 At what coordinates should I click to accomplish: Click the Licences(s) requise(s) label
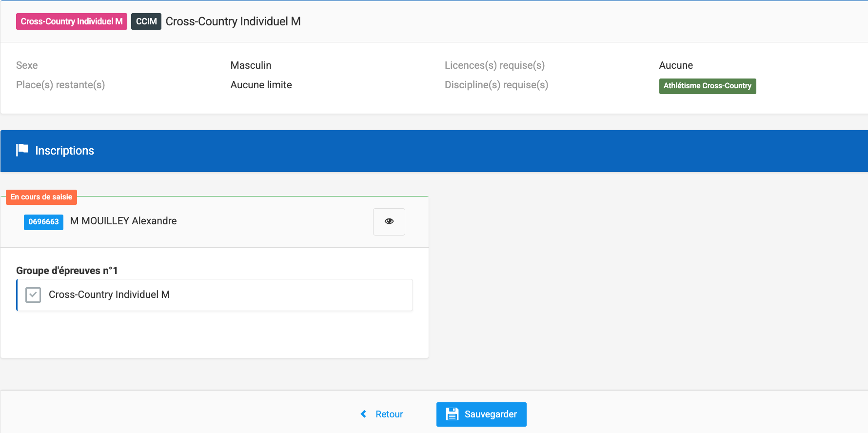(494, 65)
